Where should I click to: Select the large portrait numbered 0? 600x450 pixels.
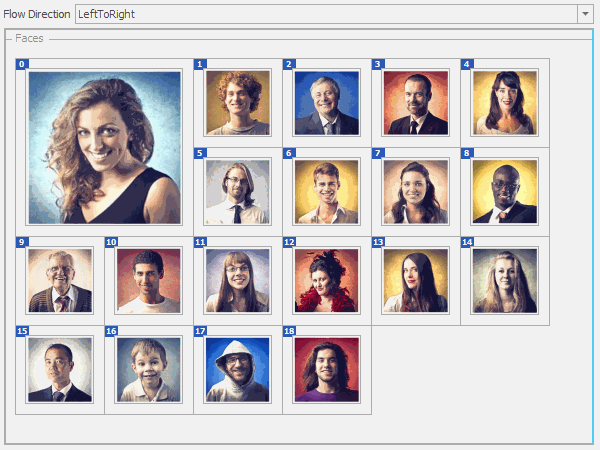tap(104, 147)
